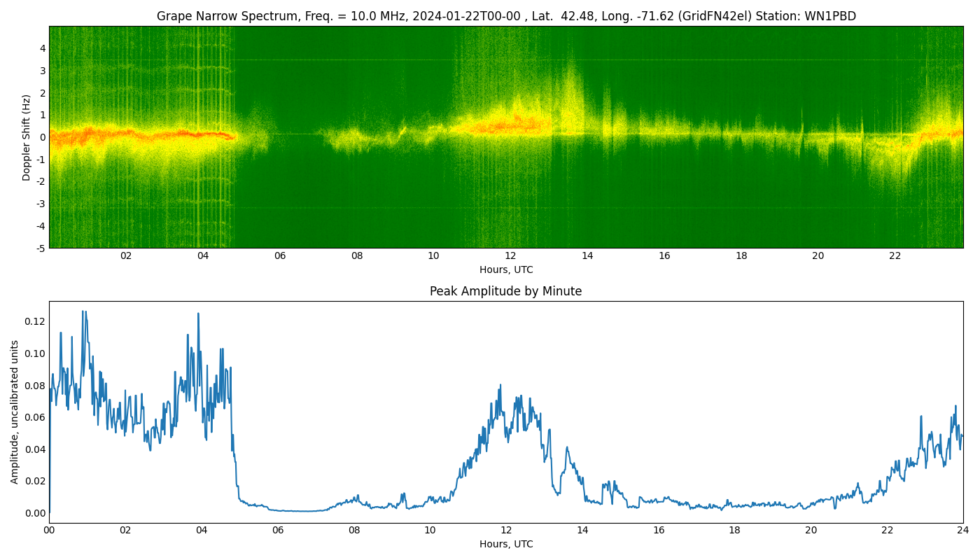Click Hours, UTC label under amplitude plot
Image resolution: width=980 pixels, height=560 pixels.
pyautogui.click(x=505, y=544)
